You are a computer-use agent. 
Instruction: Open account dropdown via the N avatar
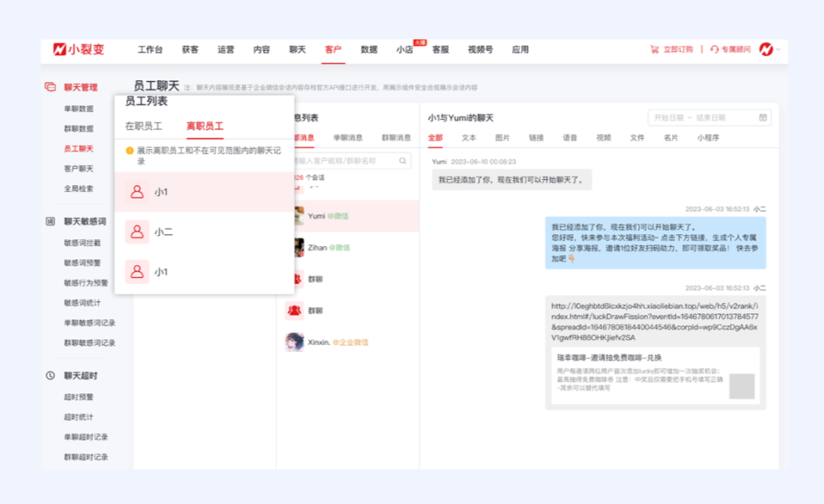click(767, 49)
